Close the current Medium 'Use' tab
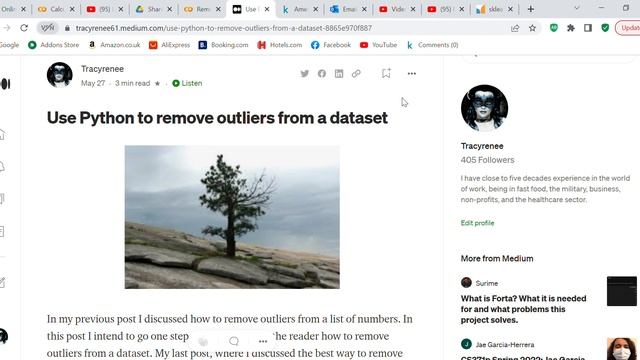The width and height of the screenshot is (640, 360). pyautogui.click(x=267, y=9)
